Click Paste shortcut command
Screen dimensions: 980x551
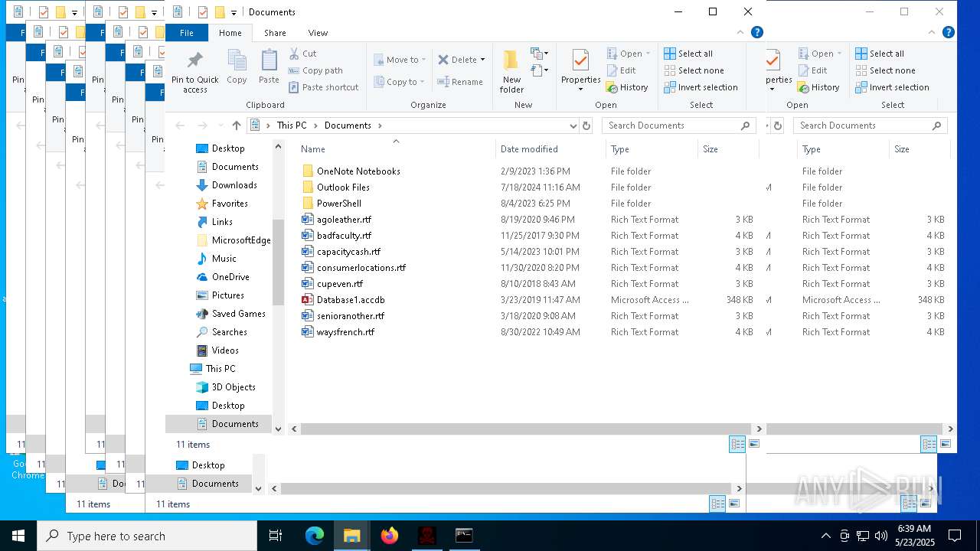[323, 87]
